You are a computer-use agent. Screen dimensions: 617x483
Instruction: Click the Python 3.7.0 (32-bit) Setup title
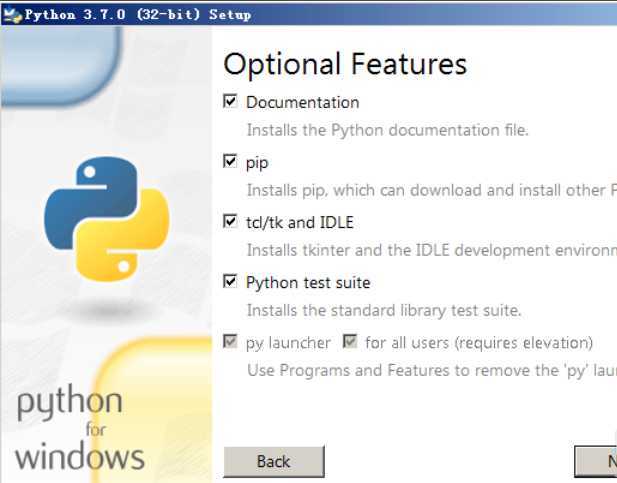coord(138,15)
